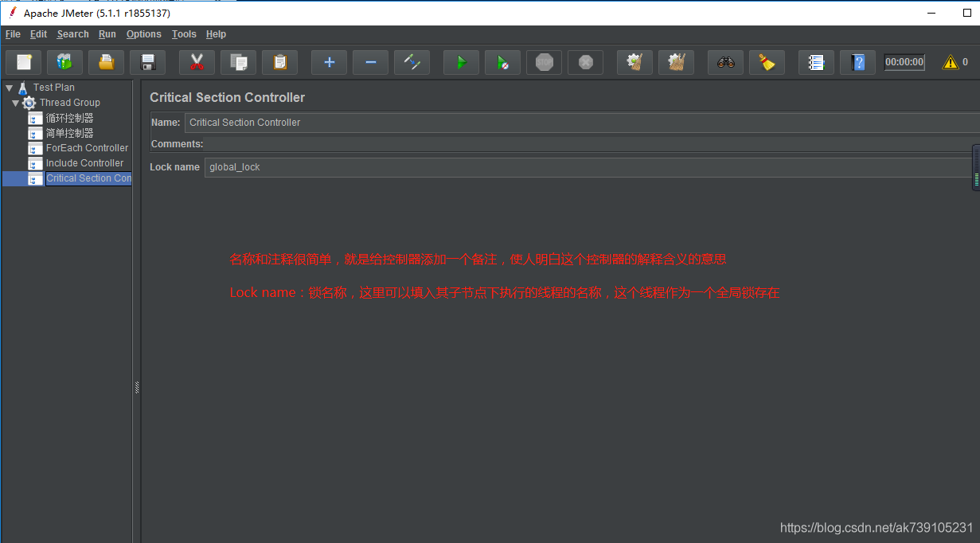Screen dimensions: 980x543
Task: Open the File menu
Action: pyautogui.click(x=13, y=34)
